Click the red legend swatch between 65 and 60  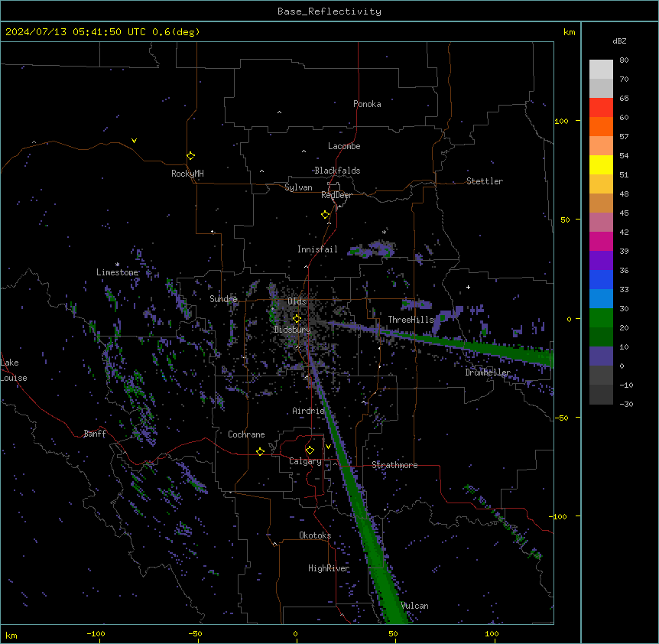(x=601, y=107)
